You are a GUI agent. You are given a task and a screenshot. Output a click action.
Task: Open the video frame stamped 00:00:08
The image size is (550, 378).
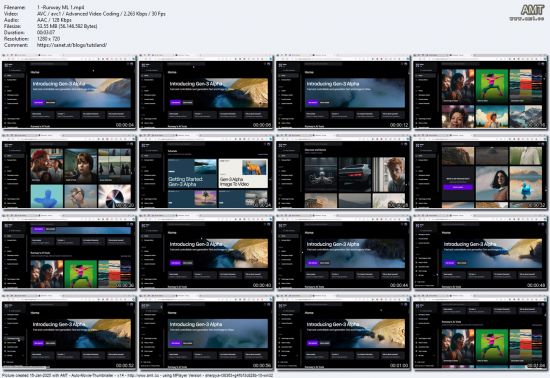pyautogui.click(x=206, y=92)
